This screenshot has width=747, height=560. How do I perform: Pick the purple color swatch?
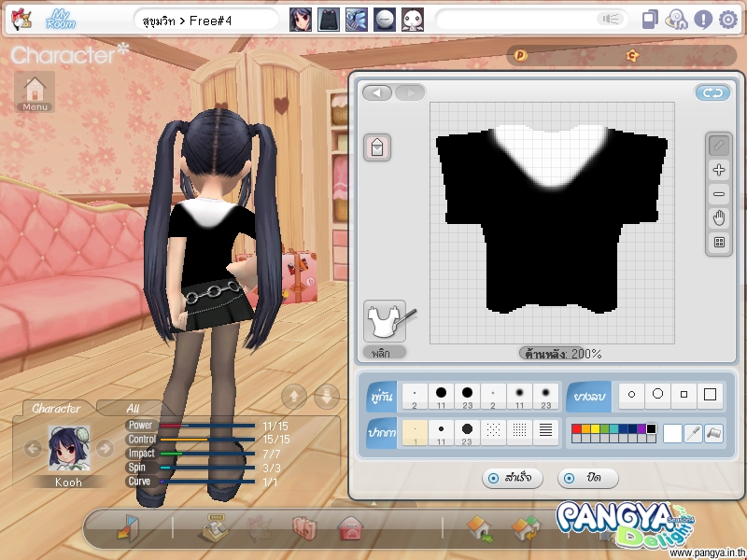pos(641,428)
